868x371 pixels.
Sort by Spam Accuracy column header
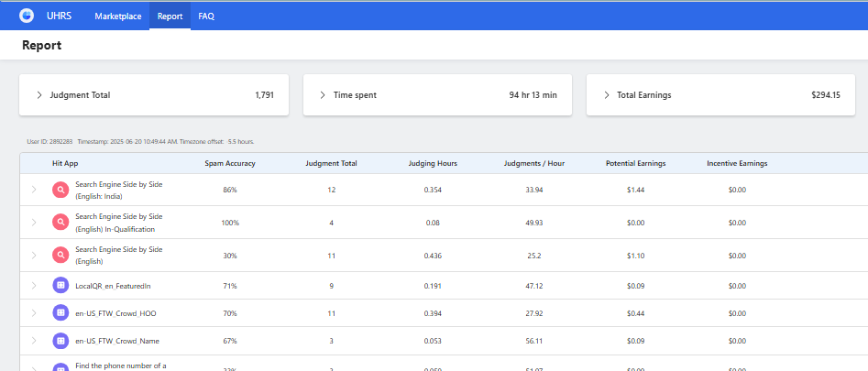point(230,164)
